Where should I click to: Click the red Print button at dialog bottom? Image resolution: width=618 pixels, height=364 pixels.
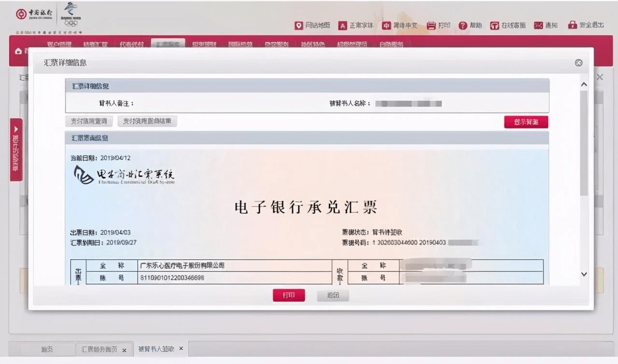289,295
